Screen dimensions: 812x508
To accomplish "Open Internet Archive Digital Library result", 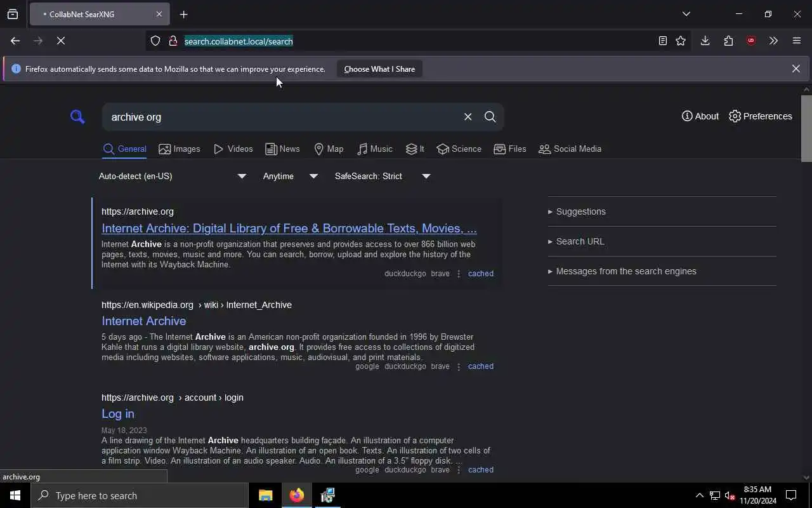I will 289,228.
